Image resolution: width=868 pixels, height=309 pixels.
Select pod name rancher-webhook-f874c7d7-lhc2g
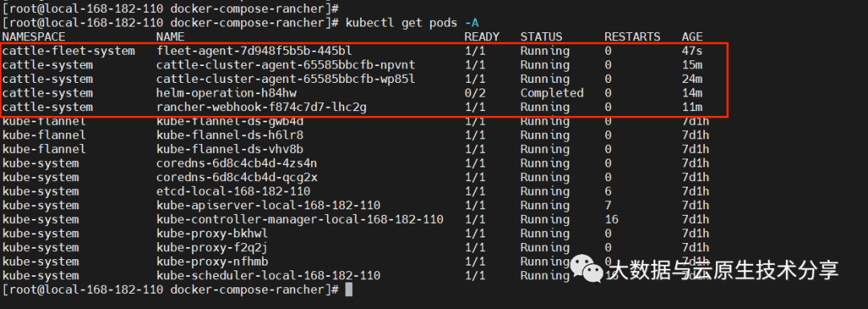(x=261, y=107)
